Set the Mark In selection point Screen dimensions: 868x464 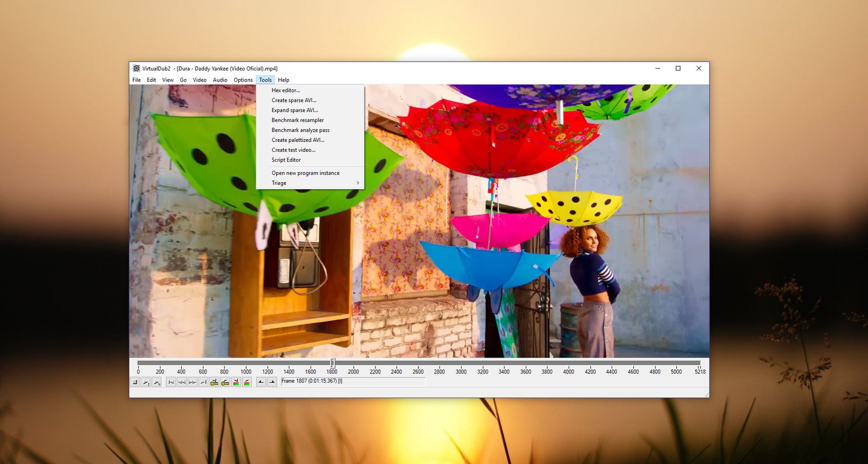(261, 382)
